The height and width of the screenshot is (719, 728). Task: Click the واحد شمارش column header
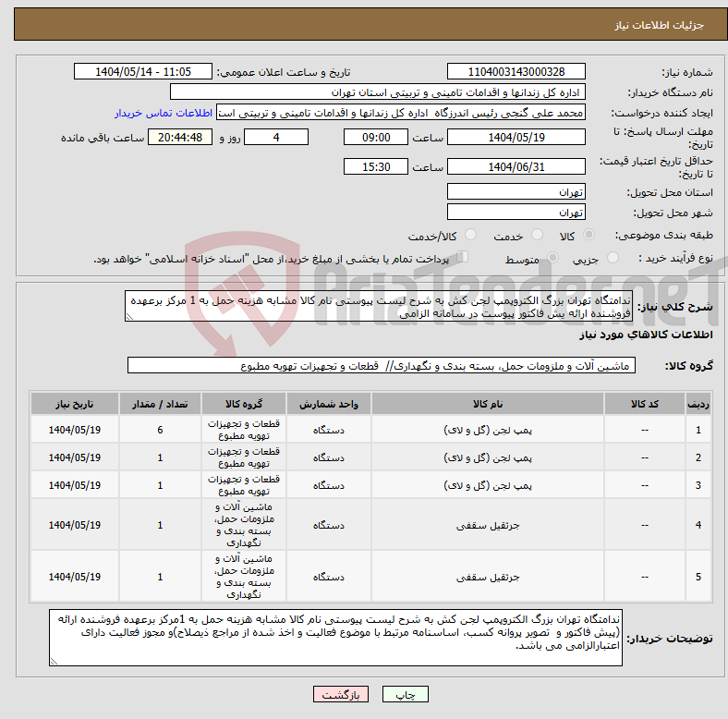tap(329, 404)
